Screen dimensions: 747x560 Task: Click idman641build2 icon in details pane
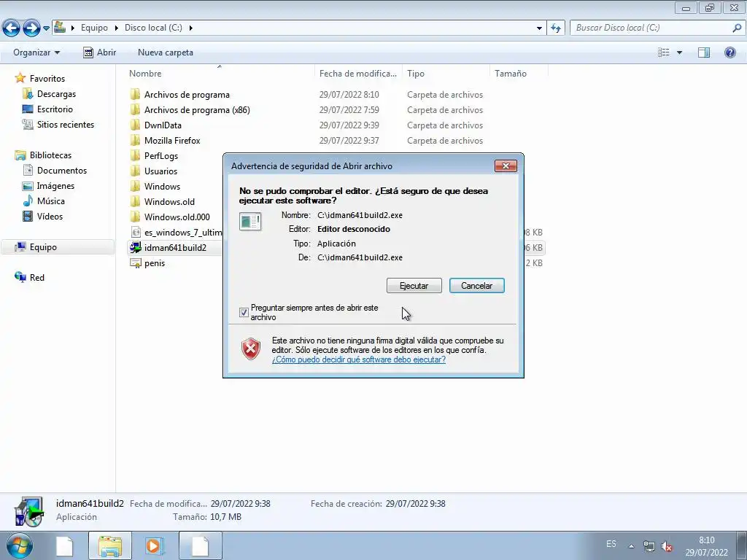tap(29, 511)
